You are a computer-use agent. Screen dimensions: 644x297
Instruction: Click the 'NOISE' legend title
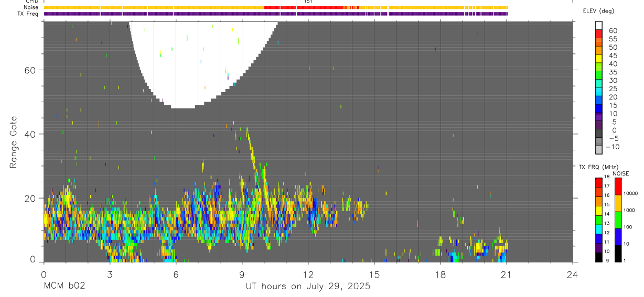coord(621,173)
